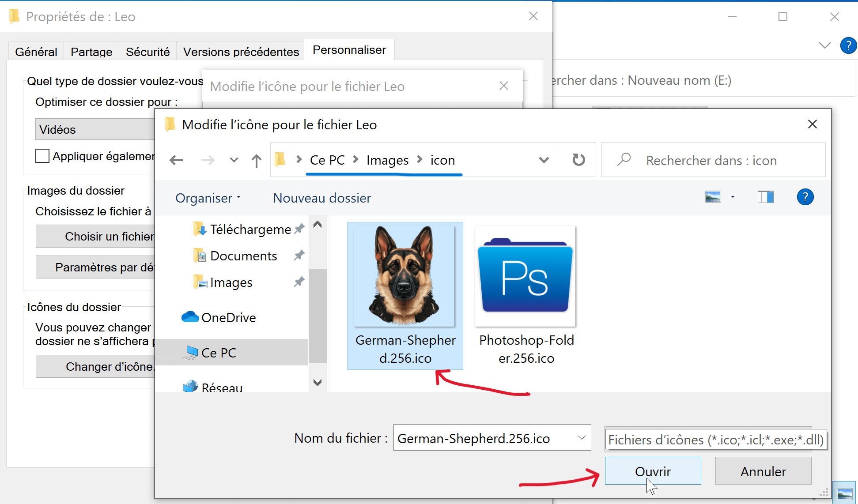Screen dimensions: 858x504
Task: Enable the Appliquer également checkbox
Action: point(42,156)
